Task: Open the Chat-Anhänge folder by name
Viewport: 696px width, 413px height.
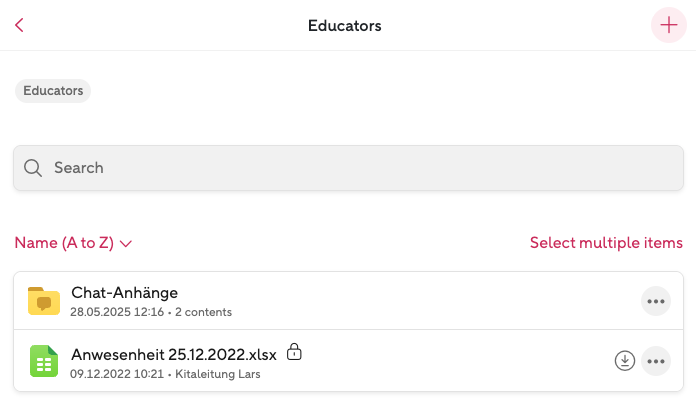Action: (x=124, y=293)
